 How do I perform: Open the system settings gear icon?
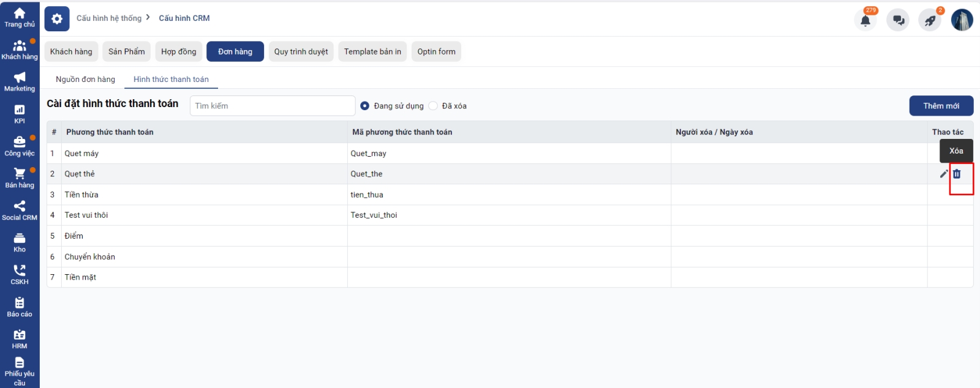click(x=57, y=19)
